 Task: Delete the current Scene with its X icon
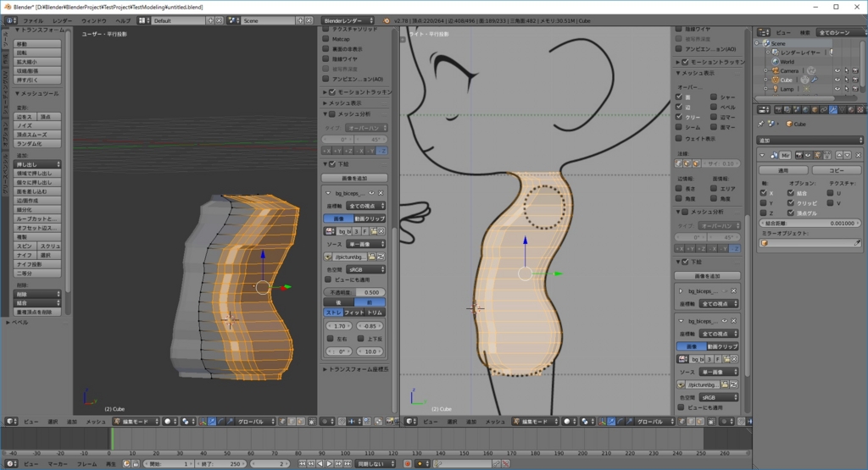tap(309, 20)
